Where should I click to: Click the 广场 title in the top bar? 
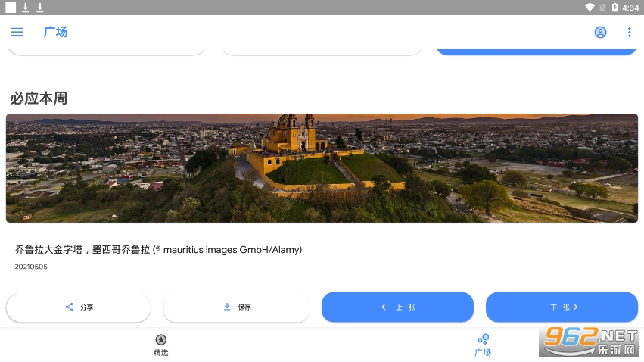[55, 32]
